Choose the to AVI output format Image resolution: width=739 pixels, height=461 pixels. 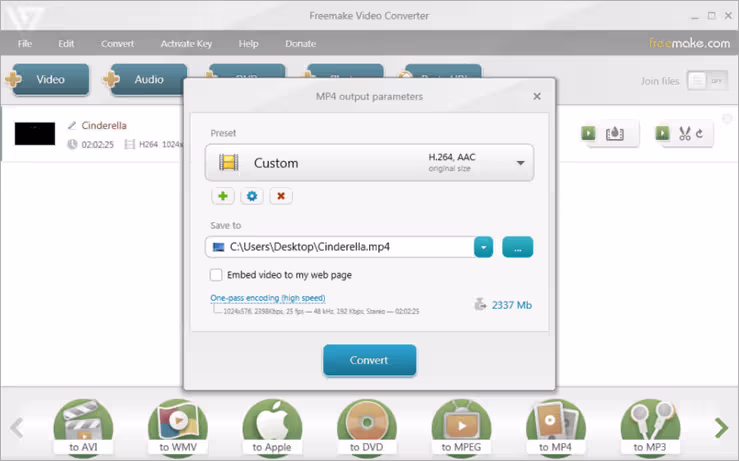(x=83, y=427)
